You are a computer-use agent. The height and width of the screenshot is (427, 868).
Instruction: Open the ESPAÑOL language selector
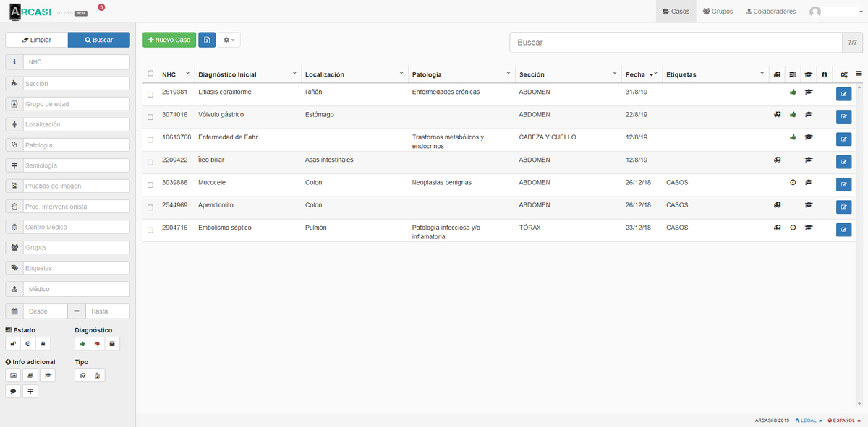point(844,420)
